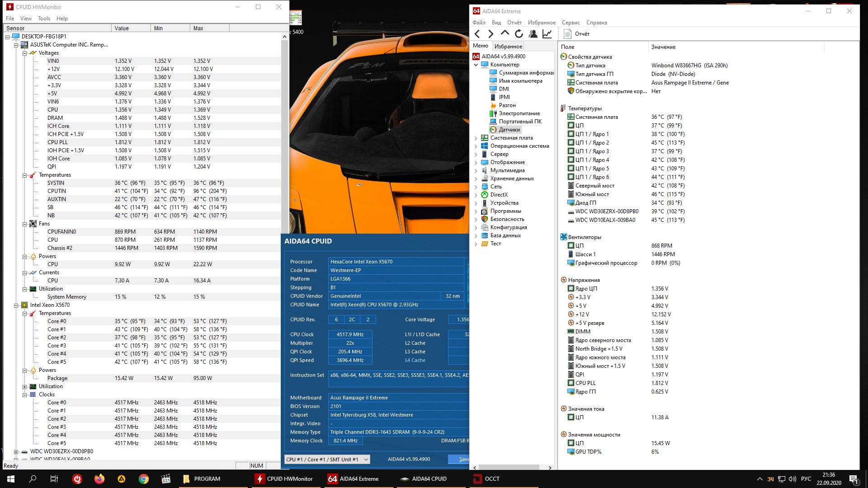Switch to the Избранное tab

coord(508,46)
